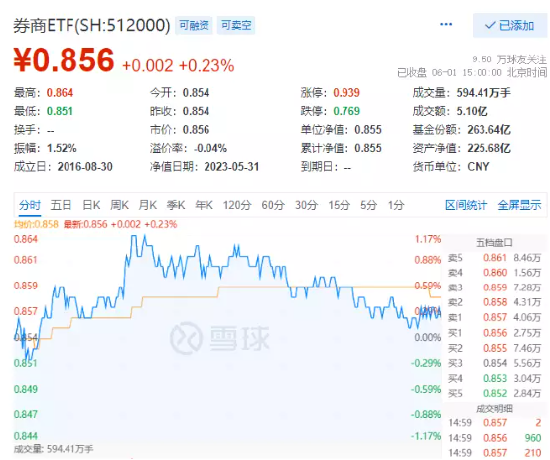Screen dimensions: 550x460
Task: Click the 成交量 594.41万手 value in stats
Action: coord(483,93)
